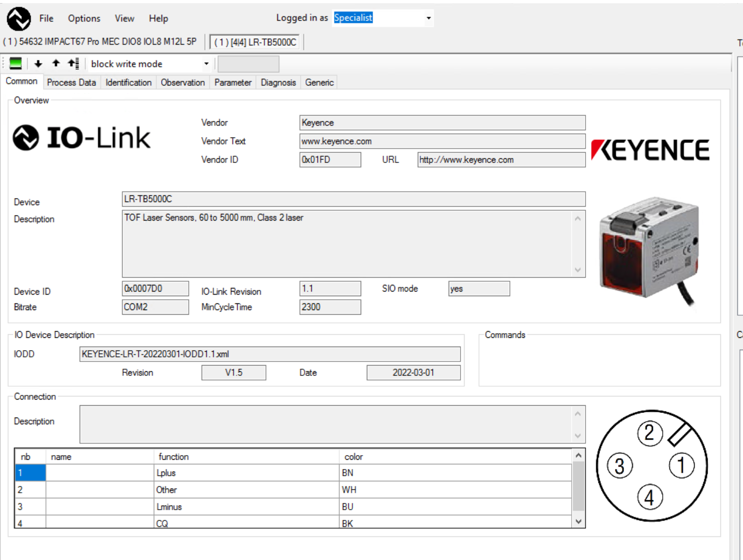Image resolution: width=743 pixels, height=560 pixels.
Task: Click the IO-Link application logo icon
Action: pos(19,19)
